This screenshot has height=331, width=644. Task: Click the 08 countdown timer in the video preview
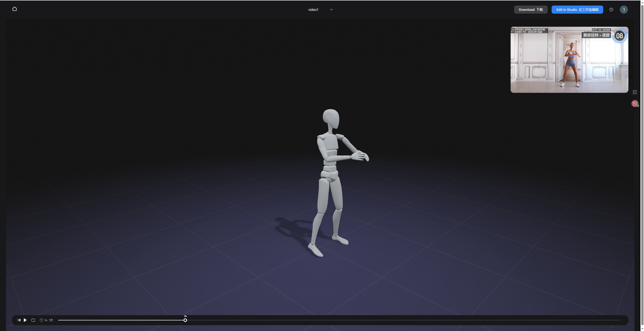(x=619, y=36)
